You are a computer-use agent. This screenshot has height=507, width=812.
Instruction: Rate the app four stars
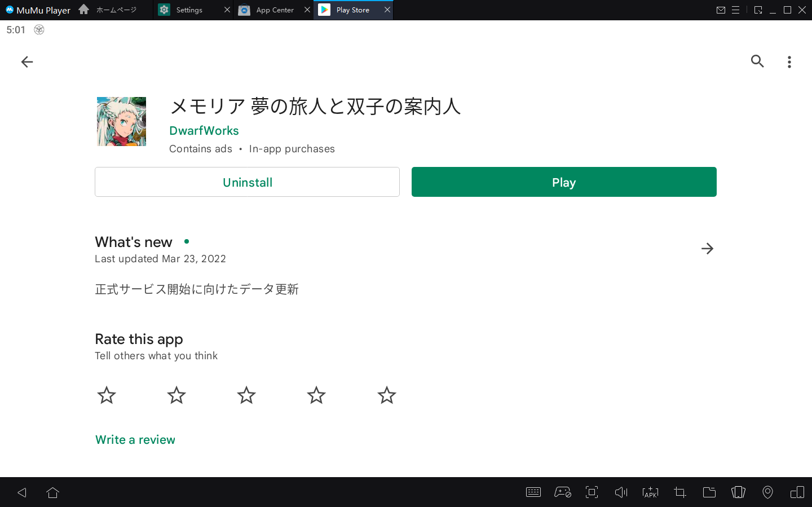pyautogui.click(x=316, y=395)
